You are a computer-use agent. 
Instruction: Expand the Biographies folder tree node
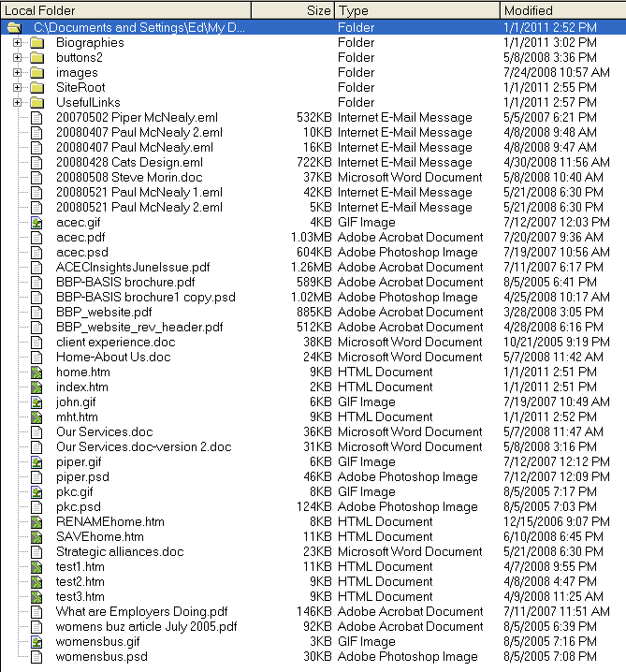point(17,43)
